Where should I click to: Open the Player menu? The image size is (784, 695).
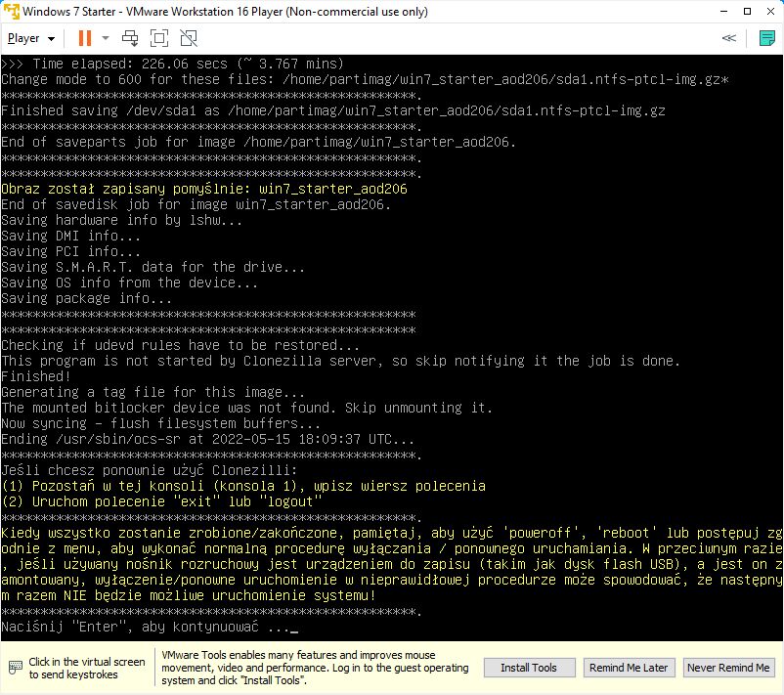31,38
